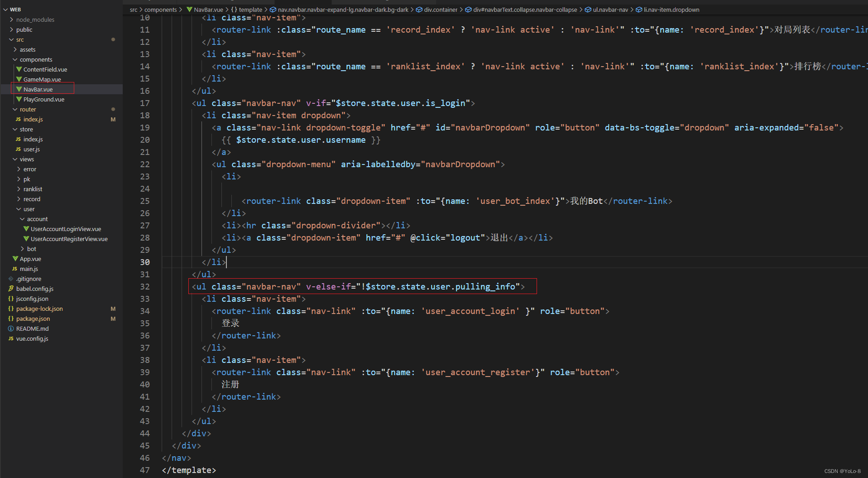The width and height of the screenshot is (868, 478).
Task: Click 'logout' handler on line 28
Action: click(x=465, y=237)
